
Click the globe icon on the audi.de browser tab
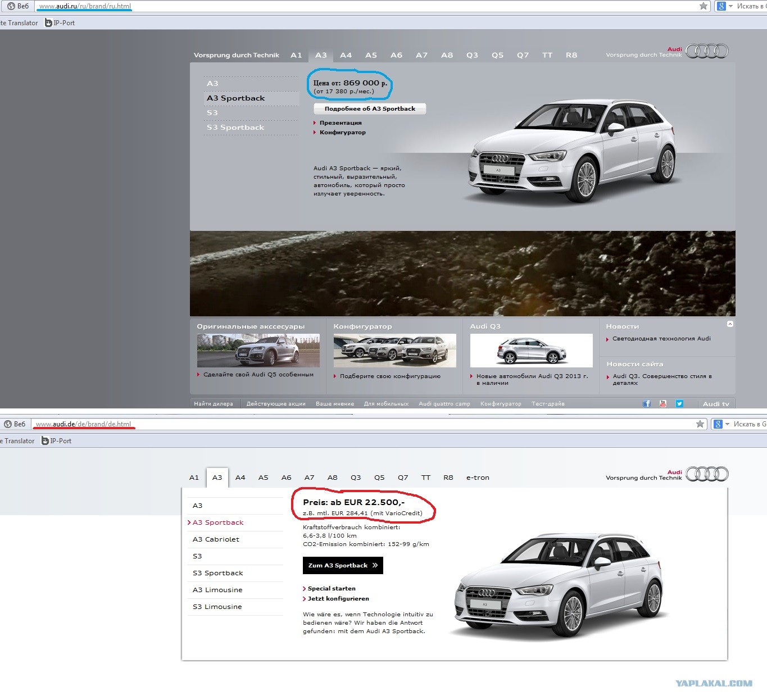click(x=8, y=424)
